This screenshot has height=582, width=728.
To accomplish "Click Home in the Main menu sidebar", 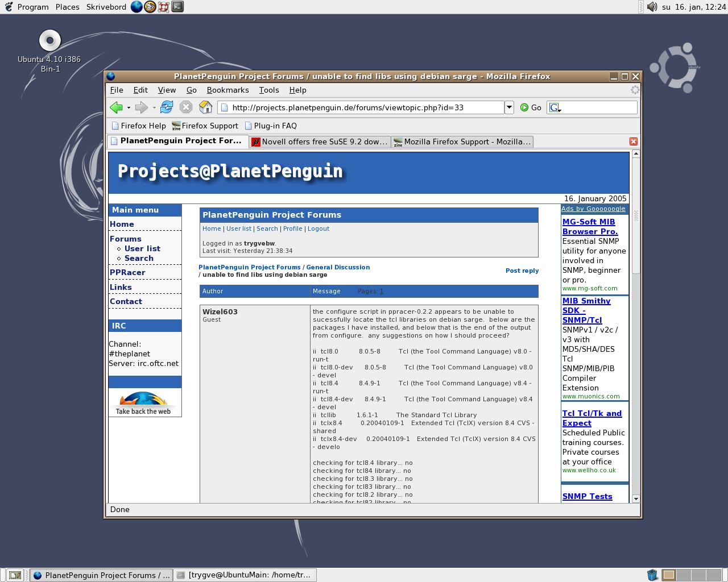I will click(122, 224).
